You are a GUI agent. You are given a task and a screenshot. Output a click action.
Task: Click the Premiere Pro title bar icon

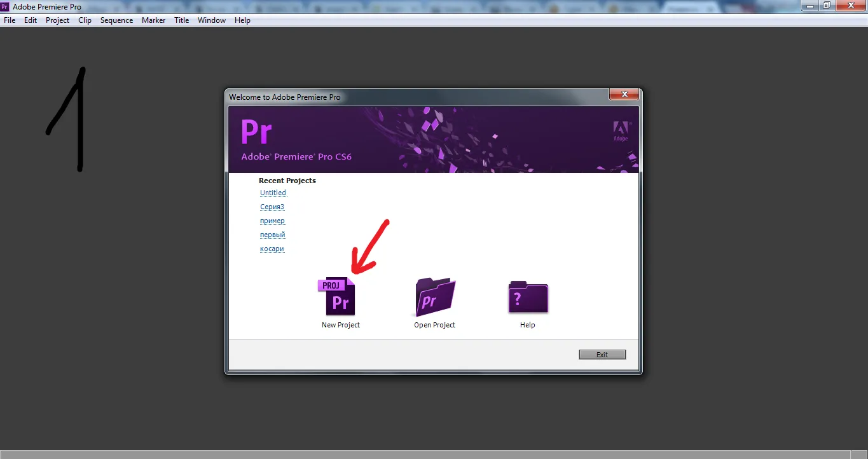(x=5, y=7)
